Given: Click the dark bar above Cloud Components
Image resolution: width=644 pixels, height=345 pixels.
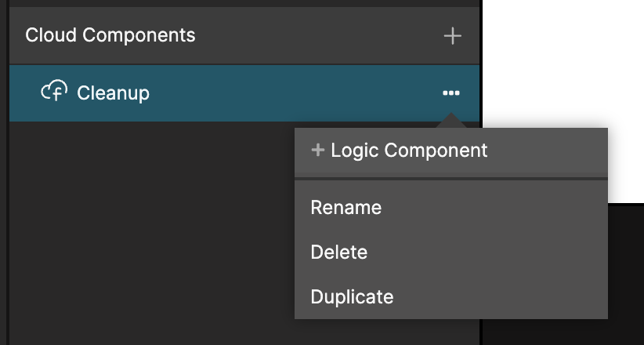Looking at the screenshot, I should click(235, 3).
